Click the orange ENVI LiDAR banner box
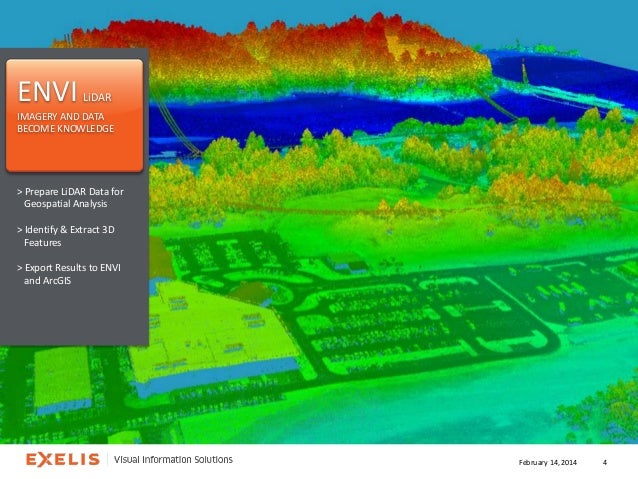This screenshot has height=479, width=638. pyautogui.click(x=74, y=115)
